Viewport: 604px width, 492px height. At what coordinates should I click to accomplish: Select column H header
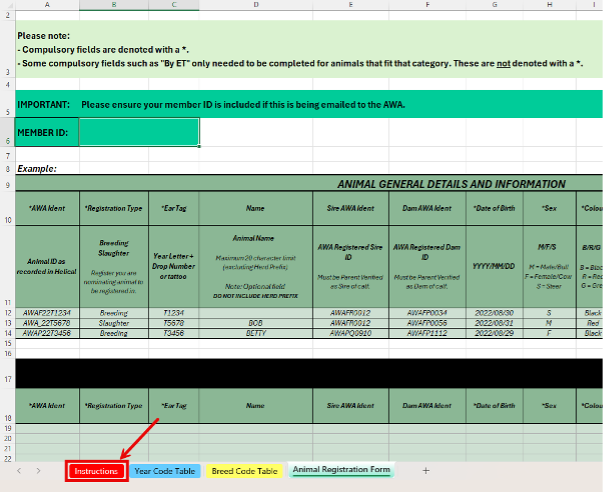pyautogui.click(x=549, y=5)
